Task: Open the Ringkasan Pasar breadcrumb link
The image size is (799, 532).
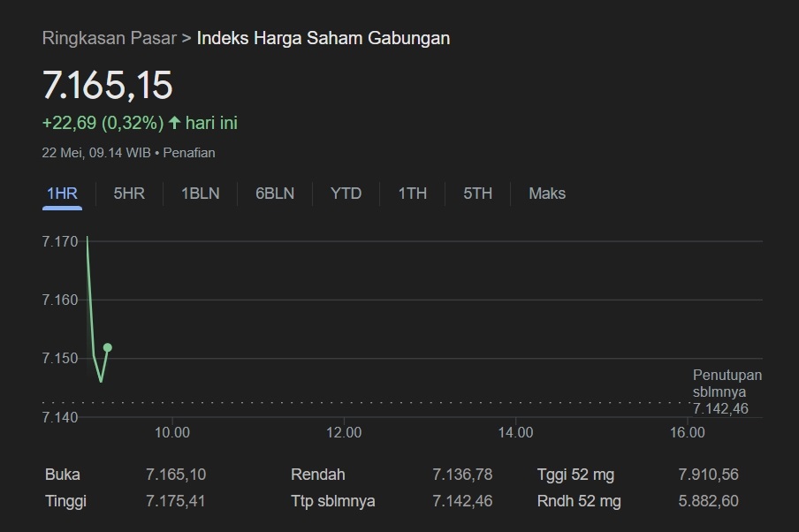Action: coord(109,38)
